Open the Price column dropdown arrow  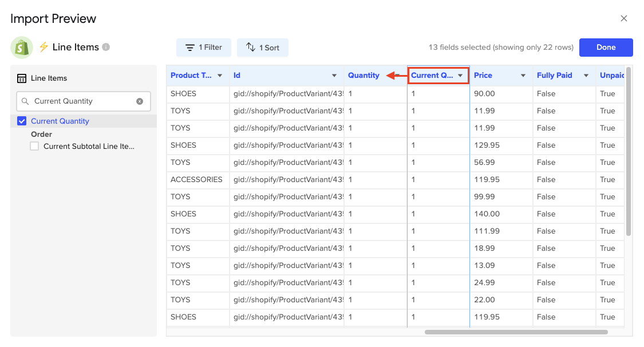(523, 76)
